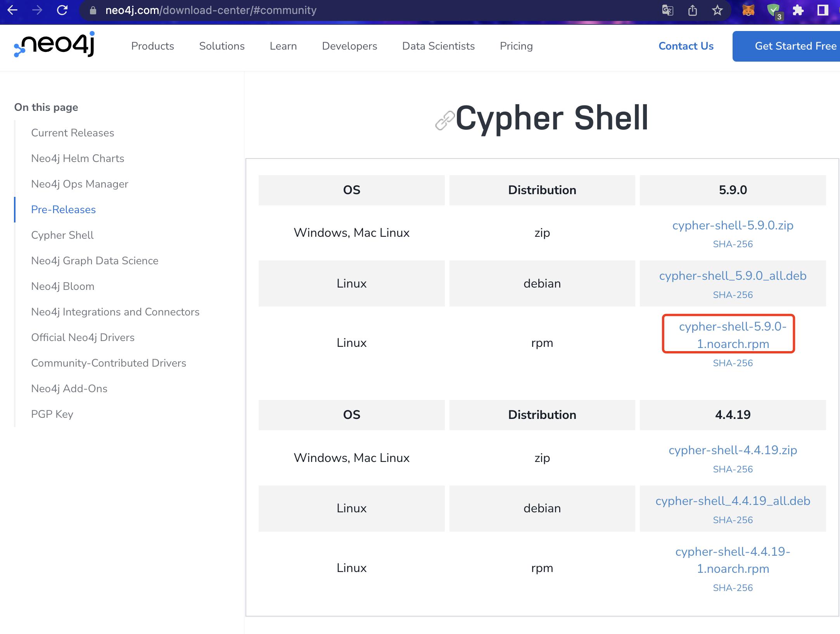Viewport: 840px width, 634px height.
Task: Open SHA-256 for 5.9.0 deb package
Action: coord(733,295)
